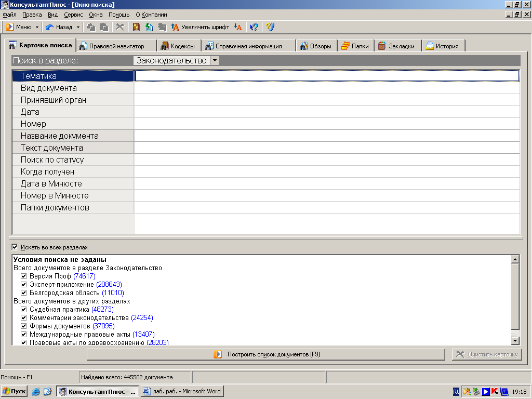Click the Тематика input field
532x399 pixels.
point(327,76)
